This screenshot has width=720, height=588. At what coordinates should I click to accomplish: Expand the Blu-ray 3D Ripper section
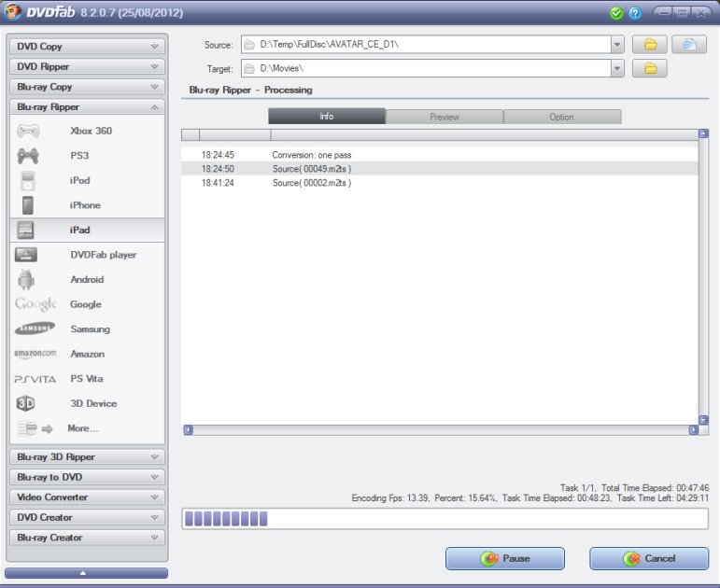pos(87,456)
